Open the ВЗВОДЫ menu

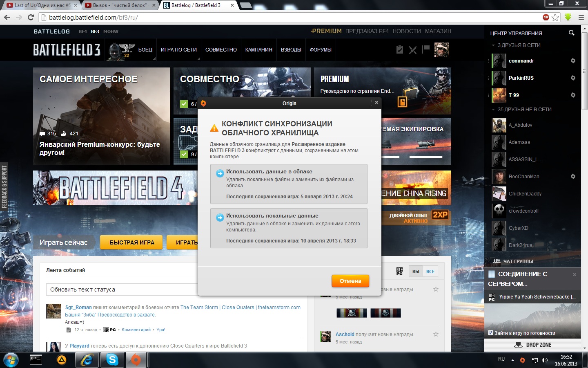(291, 50)
